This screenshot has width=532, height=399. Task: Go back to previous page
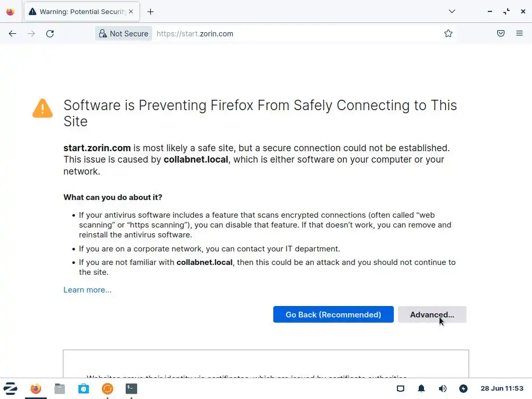click(x=12, y=34)
